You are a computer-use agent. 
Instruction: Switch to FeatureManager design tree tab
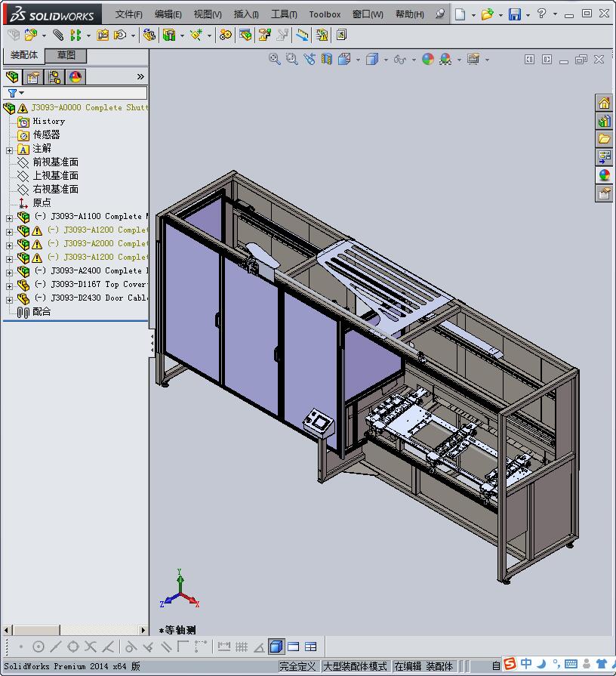point(13,77)
